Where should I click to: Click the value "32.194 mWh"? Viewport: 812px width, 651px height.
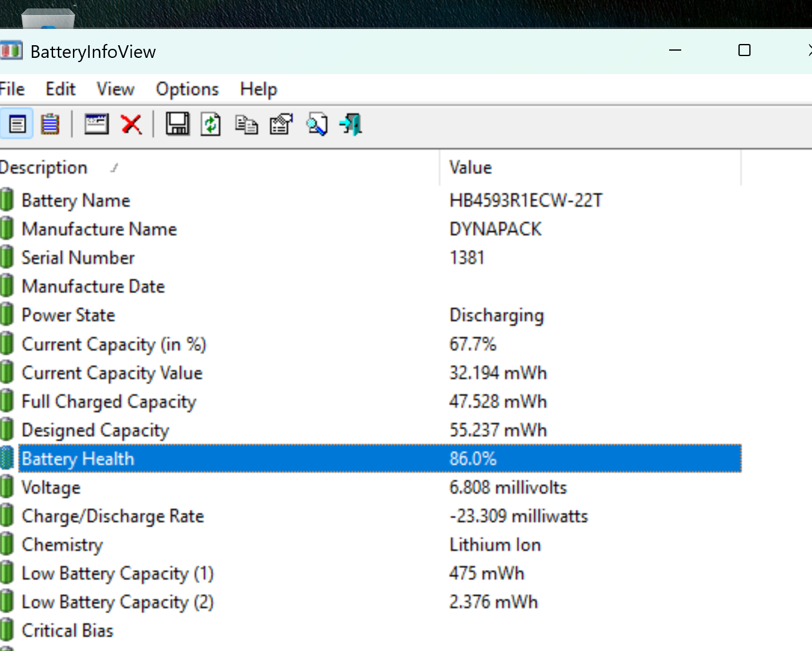coord(498,373)
